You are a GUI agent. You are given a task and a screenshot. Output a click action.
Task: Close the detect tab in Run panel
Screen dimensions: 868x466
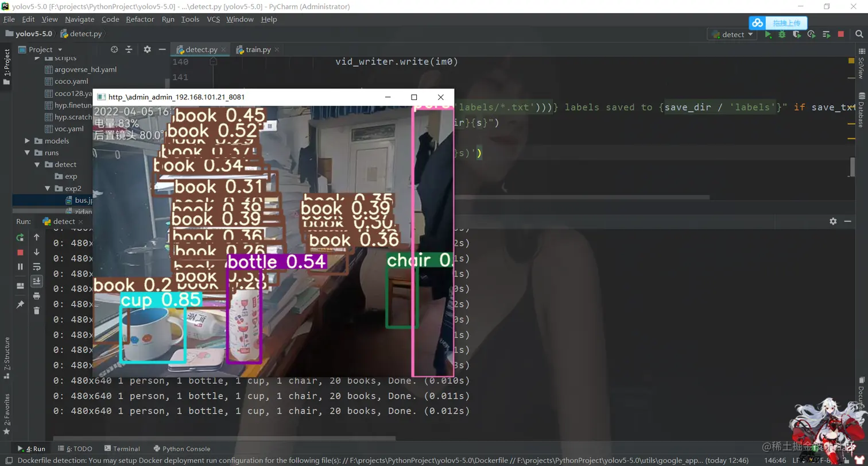tap(80, 222)
